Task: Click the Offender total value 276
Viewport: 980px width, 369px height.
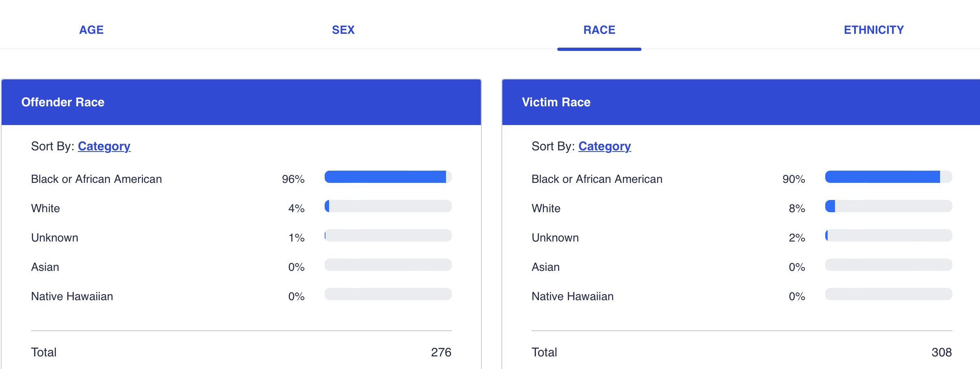Action: 441,352
